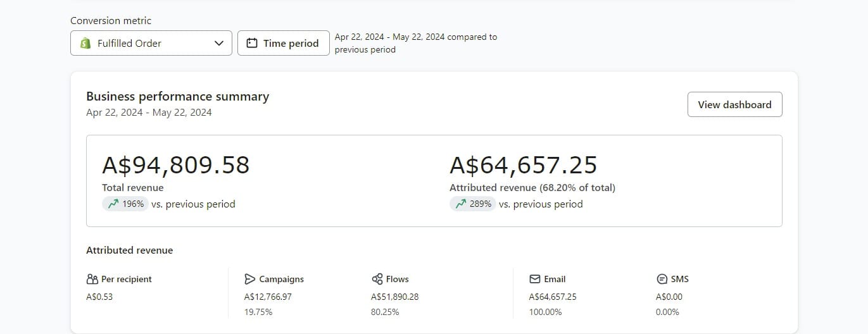Viewport: 868px width, 334px height.
Task: Click the A$64,657.25 attributed revenue figure
Action: coord(523,165)
